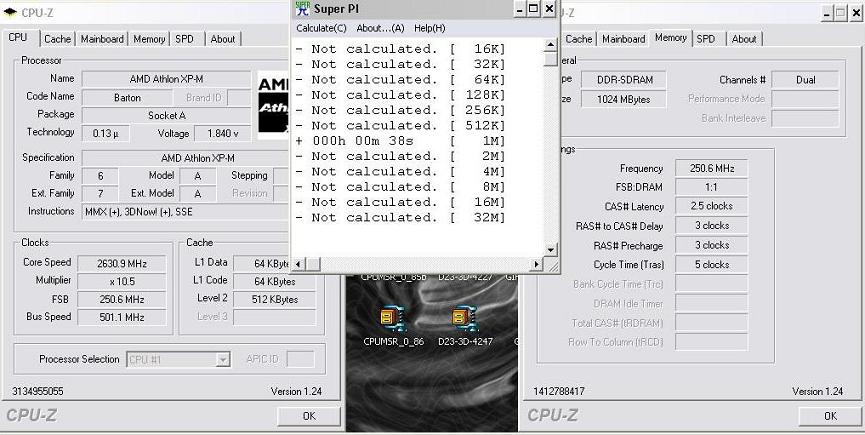Switch to Memory tab in left CPU-Z
The height and width of the screenshot is (435, 865).
(x=149, y=39)
